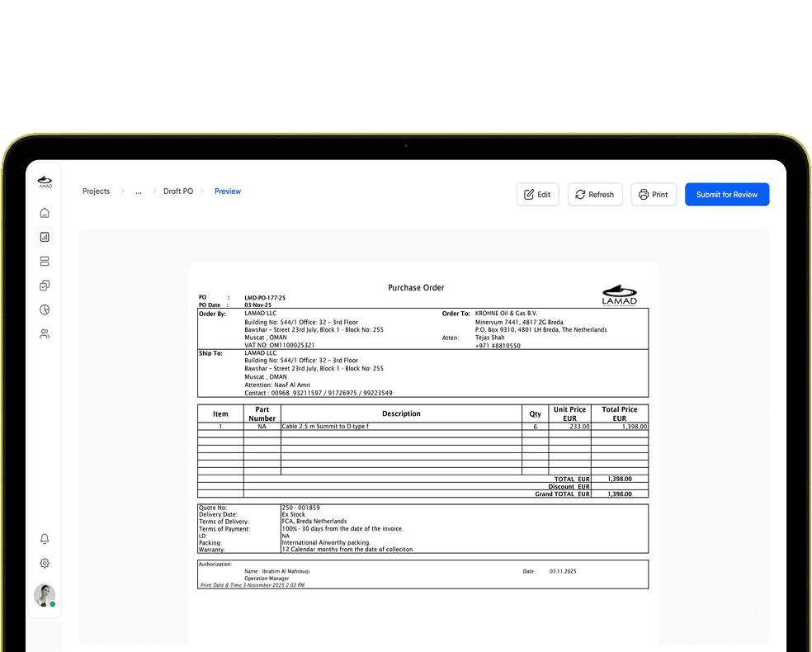Viewport: 812px width, 652px height.
Task: Click the Print Date & Time line
Action: click(253, 585)
